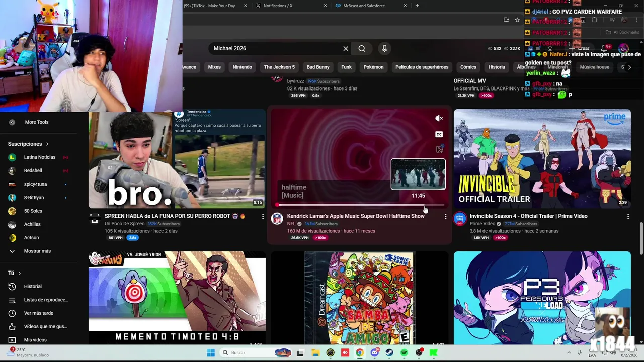This screenshot has width=644, height=362.
Task: Open Un Poco De Spreen channel avatar
Action: click(x=94, y=218)
